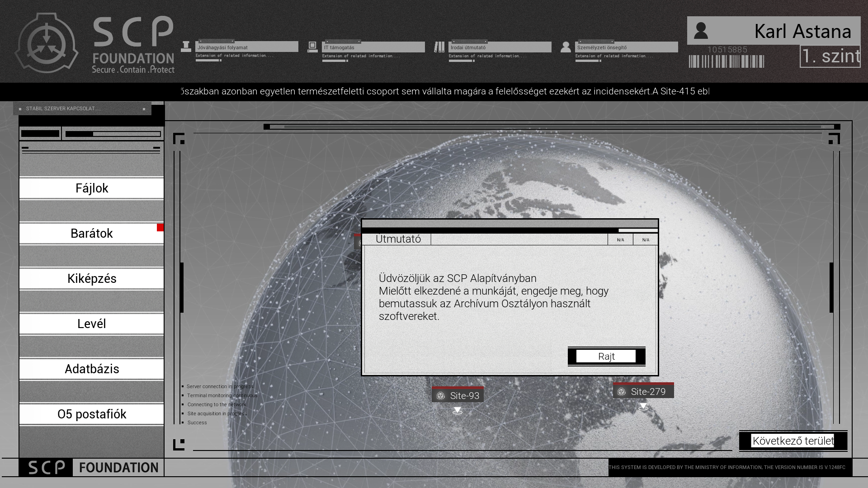Click the Következő terület button
This screenshot has width=868, height=488.
pos(793,441)
